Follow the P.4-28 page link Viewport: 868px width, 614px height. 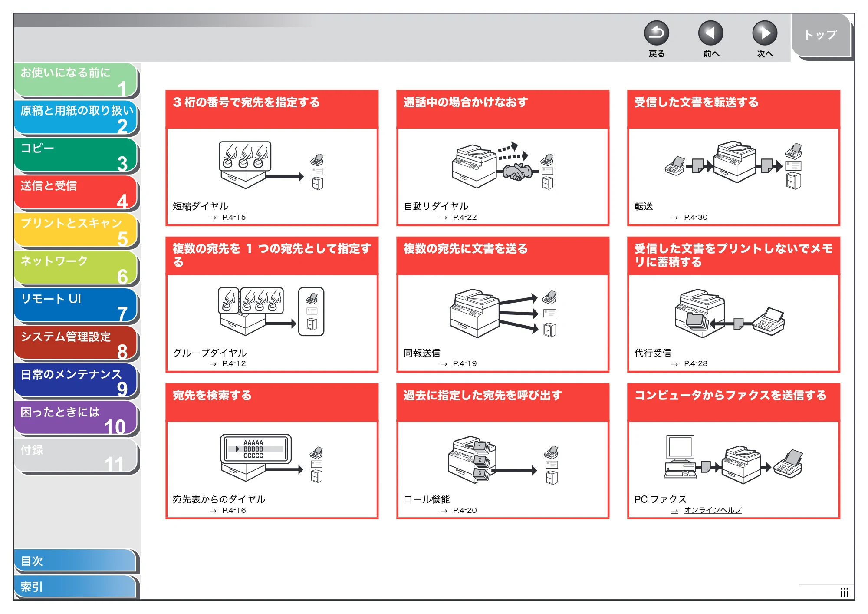tap(696, 363)
